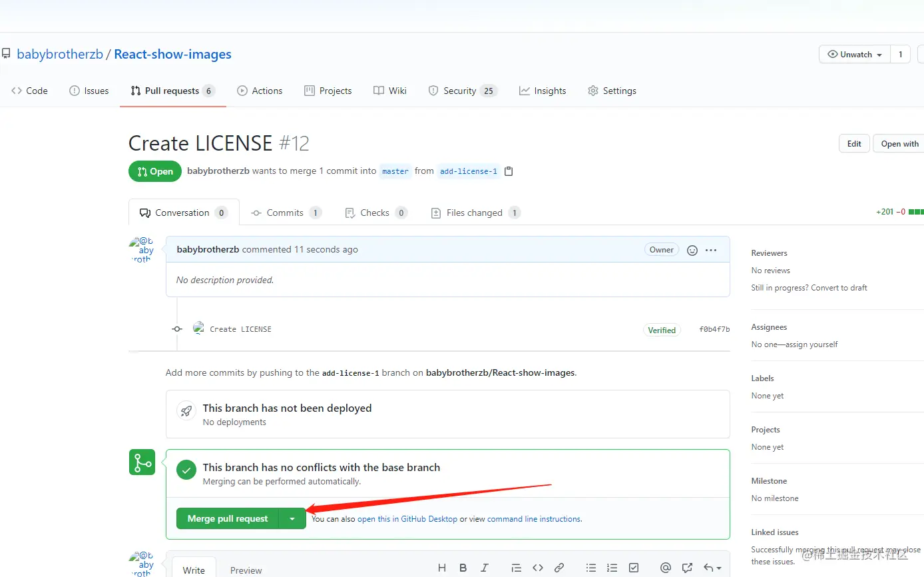This screenshot has height=577, width=924.
Task: Open the babybrotherzb owner link in the repo header
Action: [x=60, y=54]
